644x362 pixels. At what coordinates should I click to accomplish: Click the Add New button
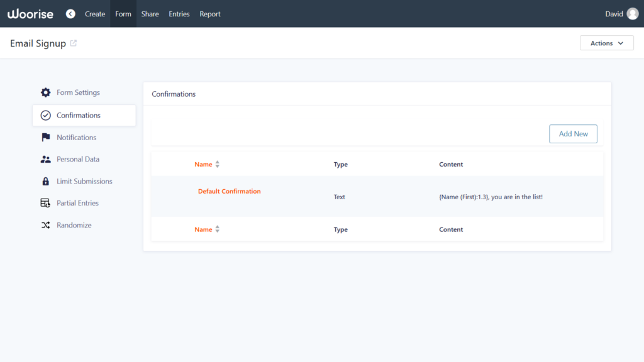click(x=573, y=134)
